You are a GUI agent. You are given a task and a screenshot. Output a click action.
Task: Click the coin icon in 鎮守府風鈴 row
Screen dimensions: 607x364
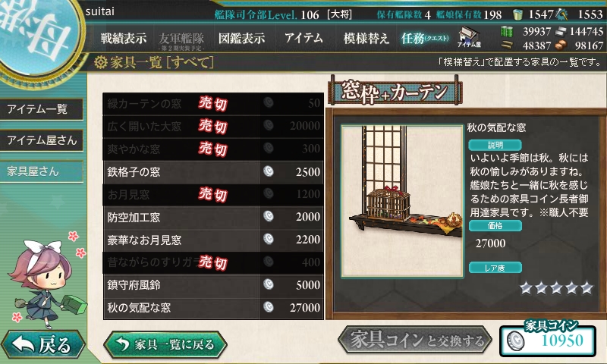269,284
